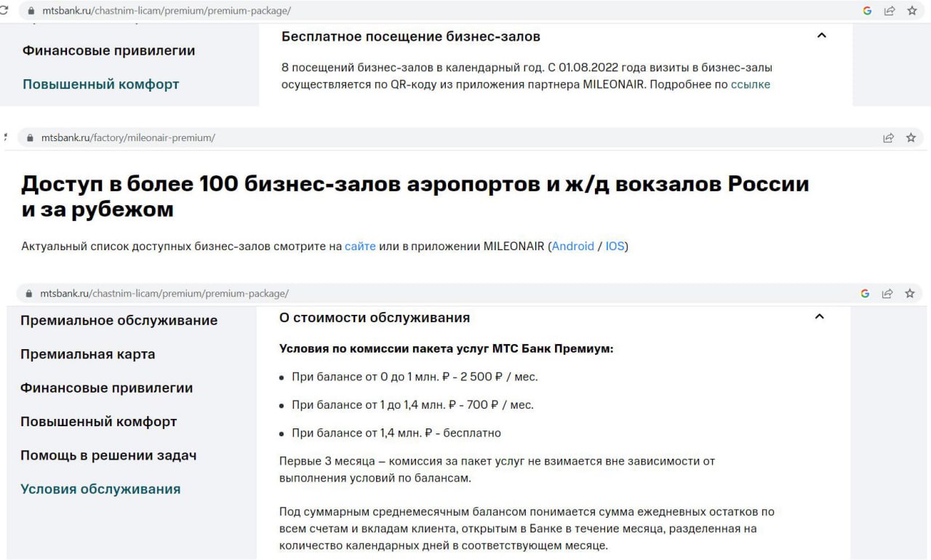Click Условия по комиссии пакета услуг МТС Банк Премиум
The image size is (931, 560).
point(447,348)
